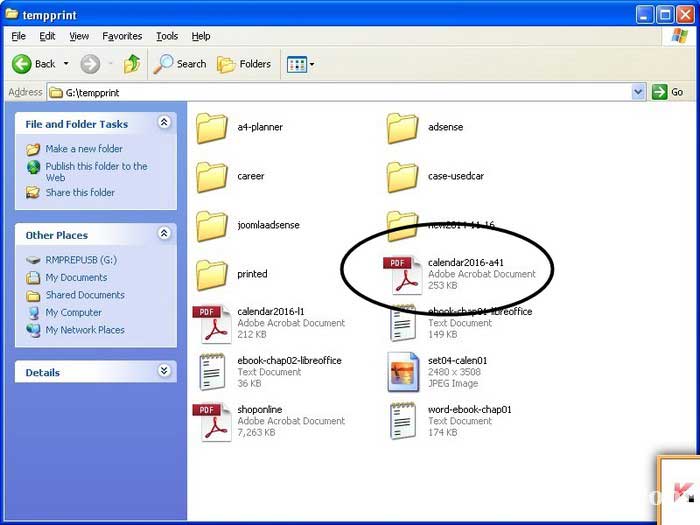
Task: Open the Edit menu
Action: point(47,36)
